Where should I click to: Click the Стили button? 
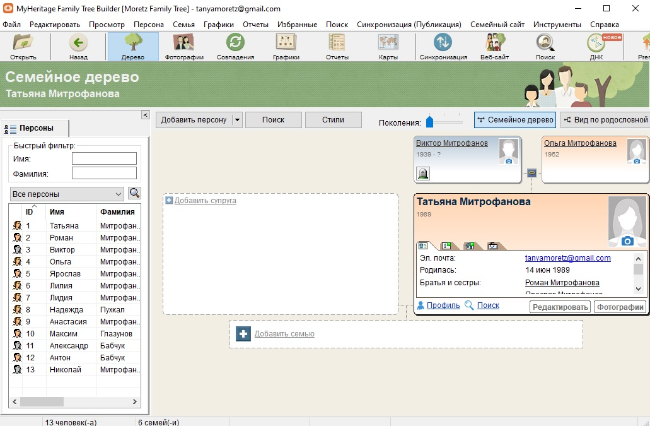[x=333, y=120]
